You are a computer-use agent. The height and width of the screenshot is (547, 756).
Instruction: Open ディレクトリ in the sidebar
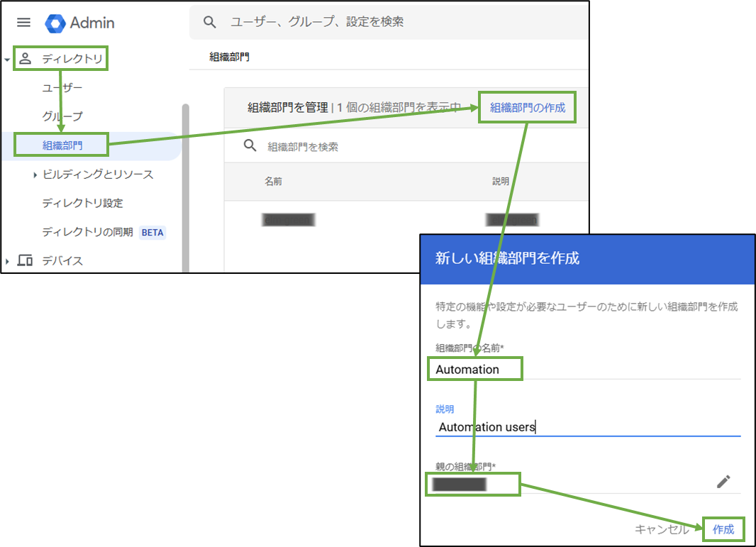point(72,59)
